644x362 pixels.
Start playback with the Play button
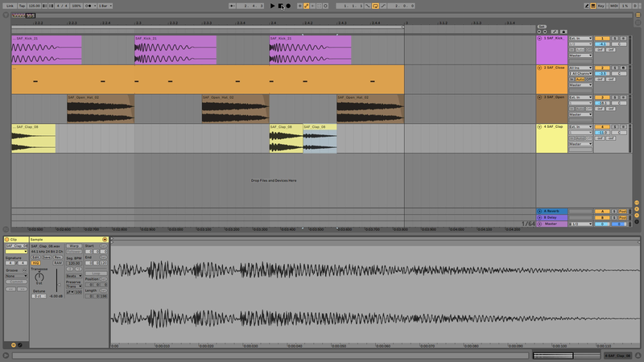(x=272, y=6)
